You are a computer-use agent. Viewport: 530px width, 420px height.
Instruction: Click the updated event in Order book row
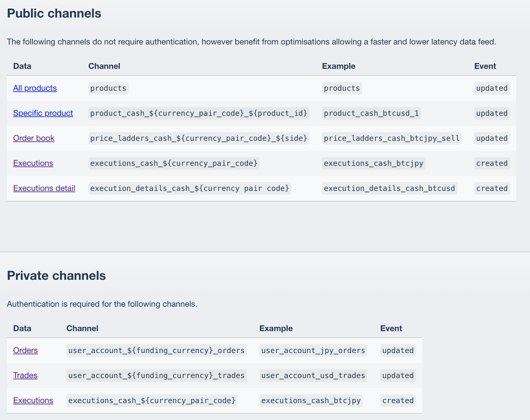[x=492, y=138]
